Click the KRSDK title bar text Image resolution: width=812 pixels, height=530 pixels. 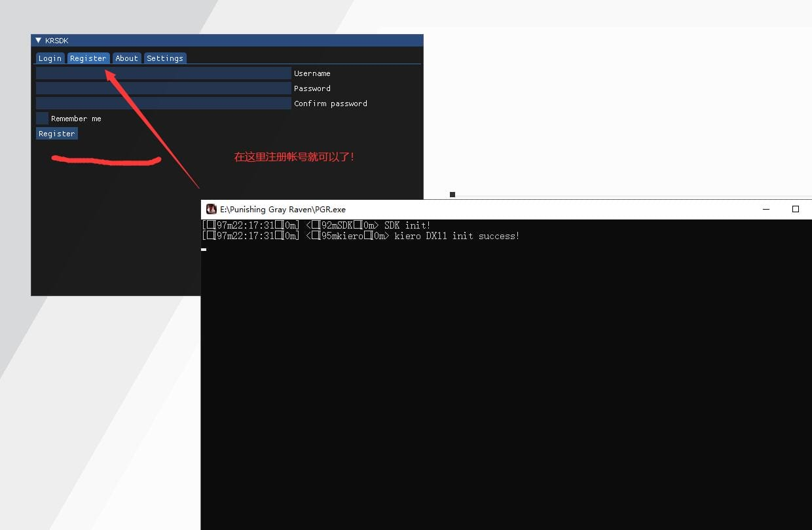[57, 41]
